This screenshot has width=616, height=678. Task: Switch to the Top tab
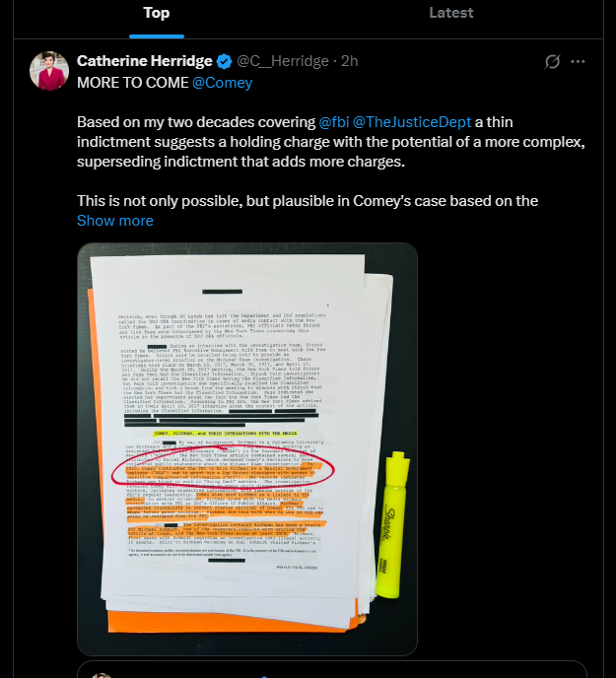point(157,13)
